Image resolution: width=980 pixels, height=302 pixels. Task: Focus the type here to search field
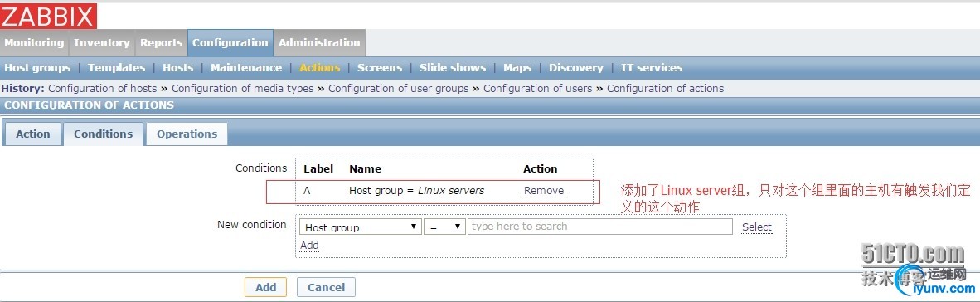click(x=600, y=226)
